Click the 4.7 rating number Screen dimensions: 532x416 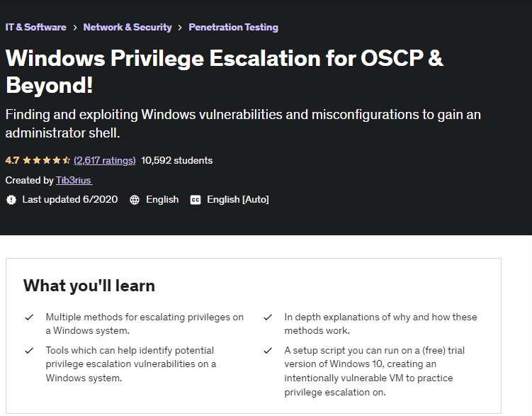pyautogui.click(x=12, y=160)
